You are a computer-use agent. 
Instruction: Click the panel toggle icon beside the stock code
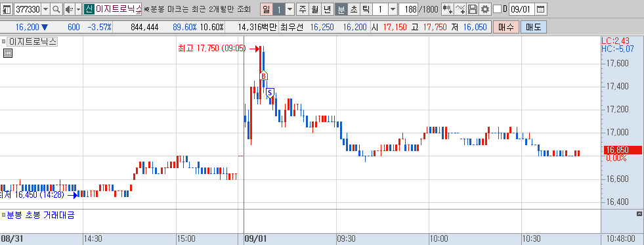point(7,9)
